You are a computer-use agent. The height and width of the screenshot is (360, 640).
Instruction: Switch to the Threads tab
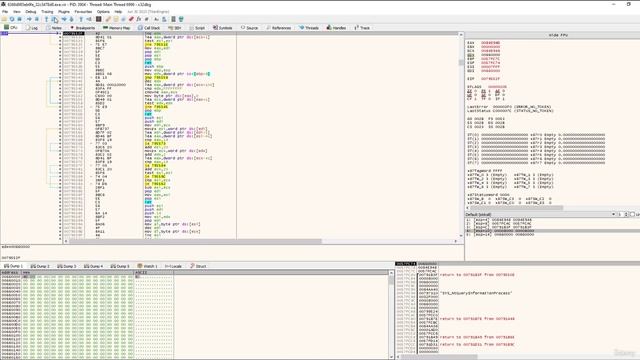coord(309,28)
